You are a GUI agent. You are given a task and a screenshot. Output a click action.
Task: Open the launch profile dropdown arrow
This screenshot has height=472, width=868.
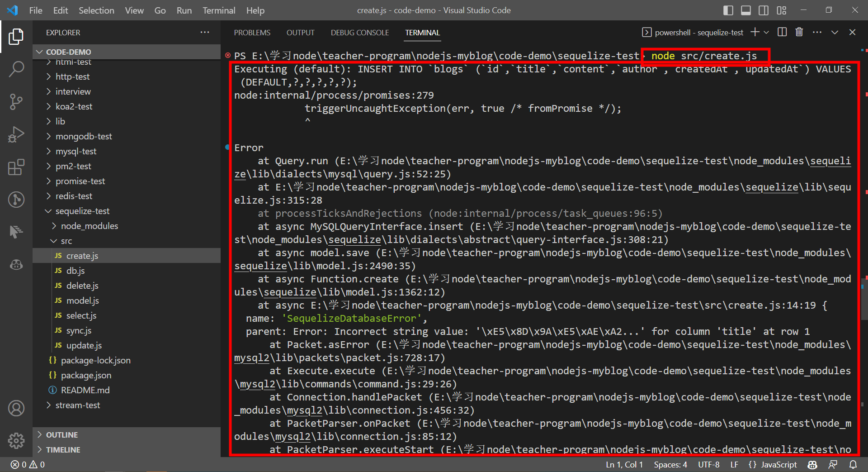point(766,32)
